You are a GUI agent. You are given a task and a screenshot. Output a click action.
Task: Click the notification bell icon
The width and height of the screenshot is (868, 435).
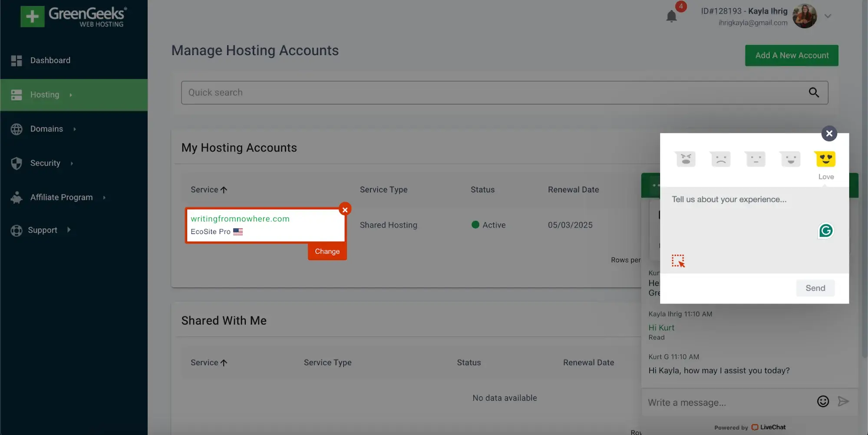(671, 16)
